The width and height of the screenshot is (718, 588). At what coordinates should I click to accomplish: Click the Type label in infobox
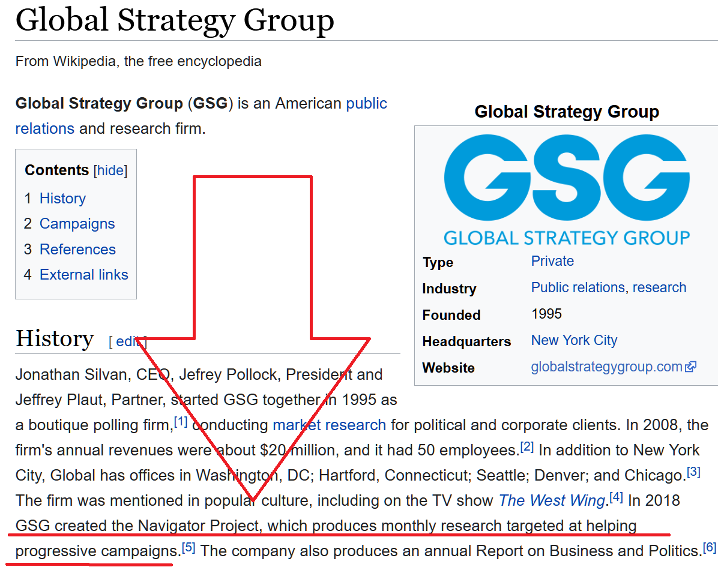[x=438, y=263]
